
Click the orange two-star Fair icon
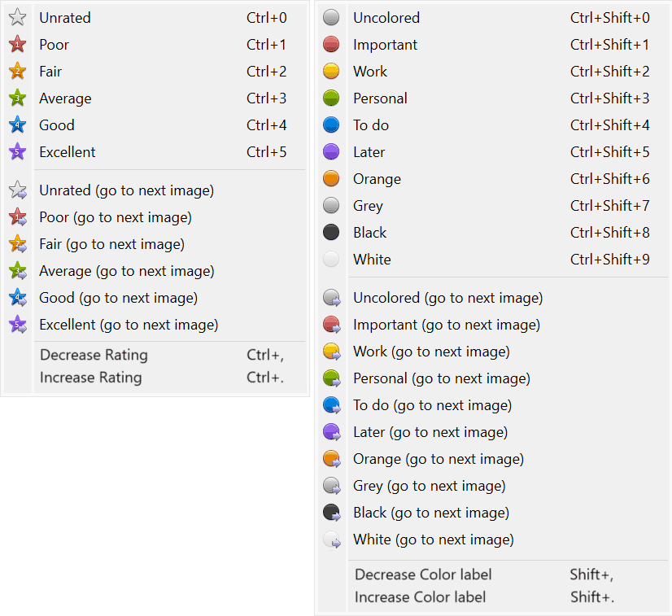point(17,72)
